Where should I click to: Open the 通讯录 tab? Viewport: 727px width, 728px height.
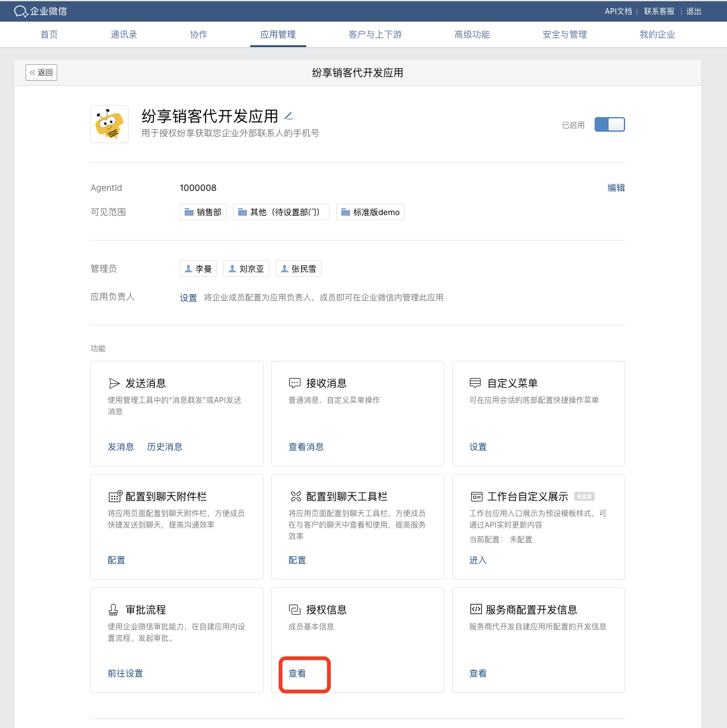(x=124, y=34)
